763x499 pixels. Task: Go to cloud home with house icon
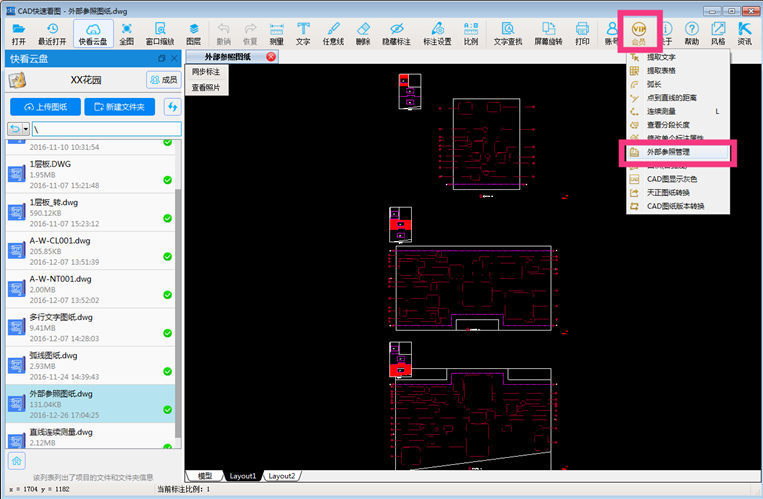[17, 461]
